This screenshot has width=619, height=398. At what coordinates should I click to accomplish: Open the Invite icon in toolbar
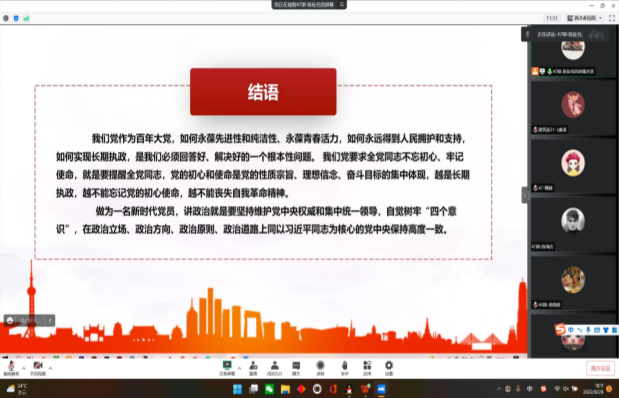253,368
